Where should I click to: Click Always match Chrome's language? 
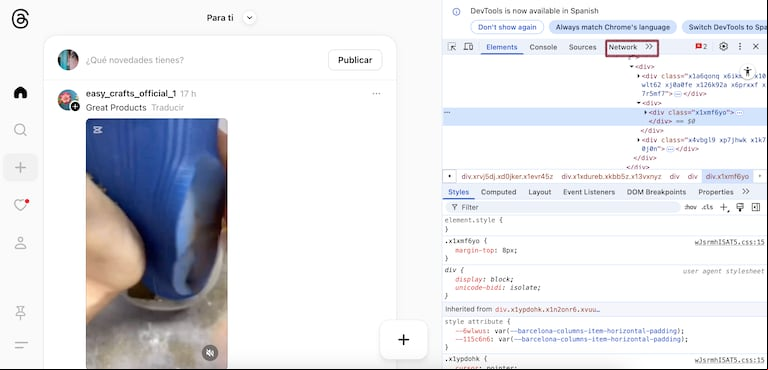[x=613, y=27]
